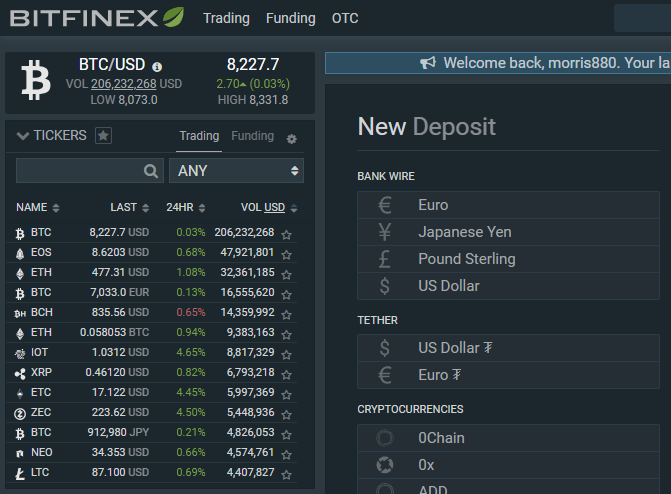671x494 pixels.
Task: Click the Bitfinex logo
Action: [x=97, y=18]
